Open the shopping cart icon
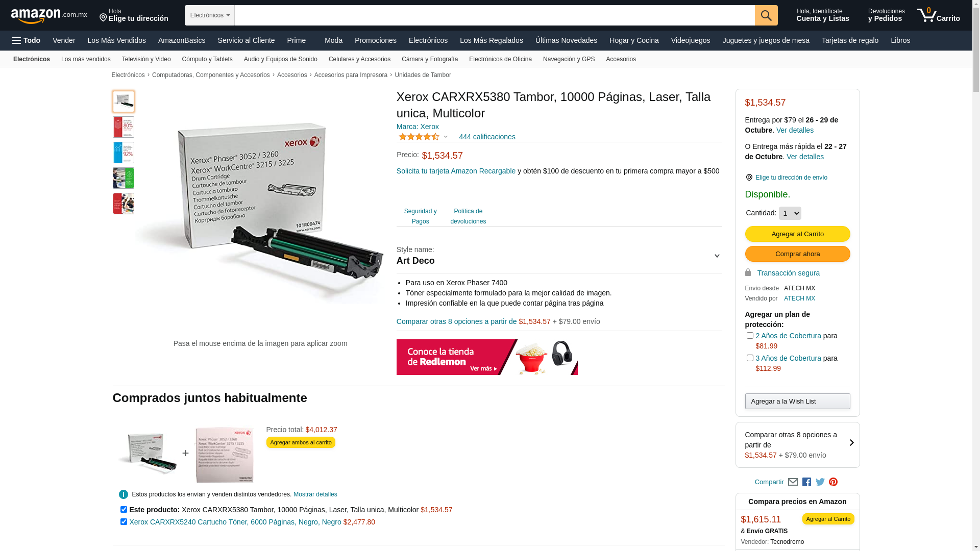This screenshot has width=980, height=551. pyautogui.click(x=938, y=15)
